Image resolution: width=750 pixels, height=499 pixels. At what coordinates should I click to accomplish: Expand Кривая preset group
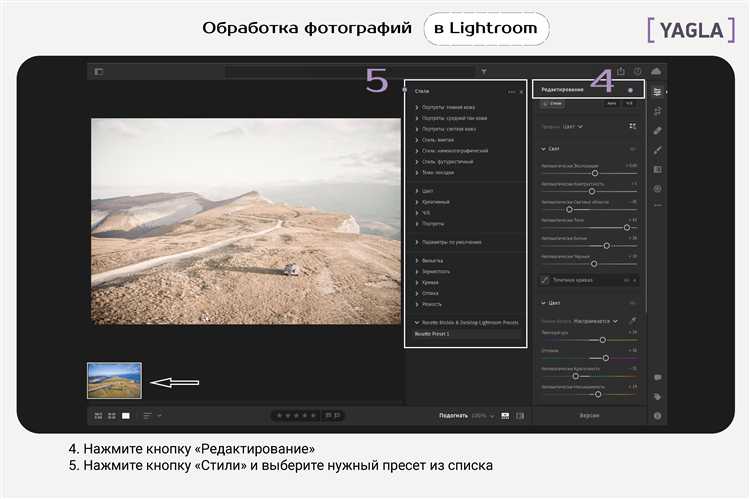point(427,283)
